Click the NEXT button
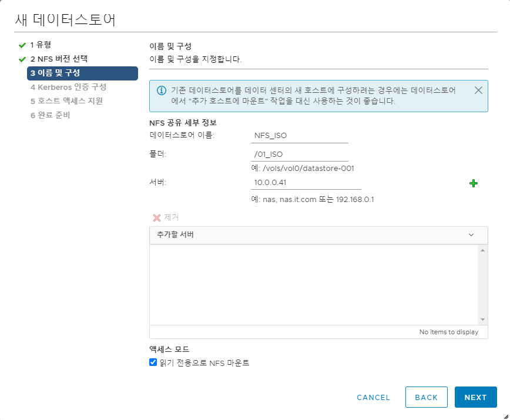 pyautogui.click(x=475, y=397)
